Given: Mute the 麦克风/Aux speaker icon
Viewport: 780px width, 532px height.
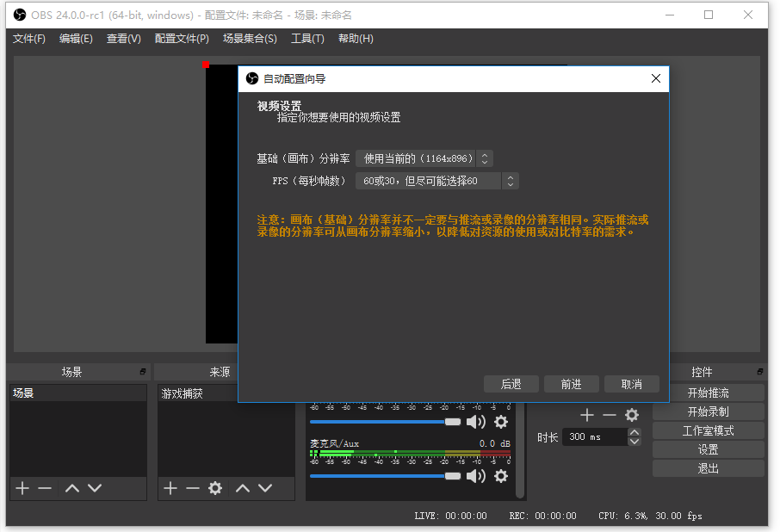Looking at the screenshot, I should [477, 476].
